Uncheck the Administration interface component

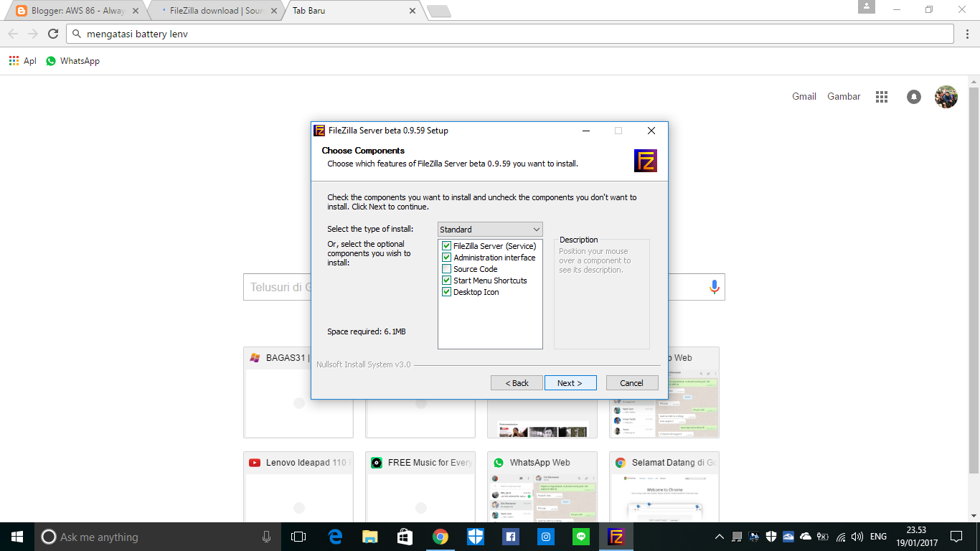[x=447, y=258]
